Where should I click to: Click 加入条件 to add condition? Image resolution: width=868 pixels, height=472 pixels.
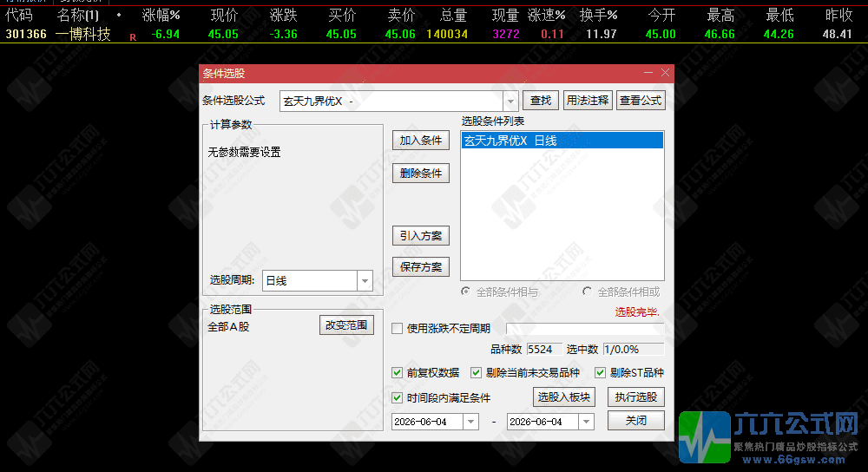[x=421, y=141]
